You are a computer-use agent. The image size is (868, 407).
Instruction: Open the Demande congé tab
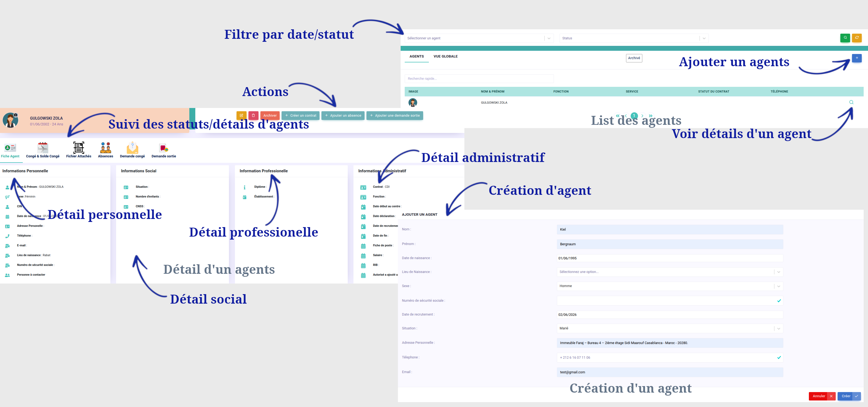132,150
